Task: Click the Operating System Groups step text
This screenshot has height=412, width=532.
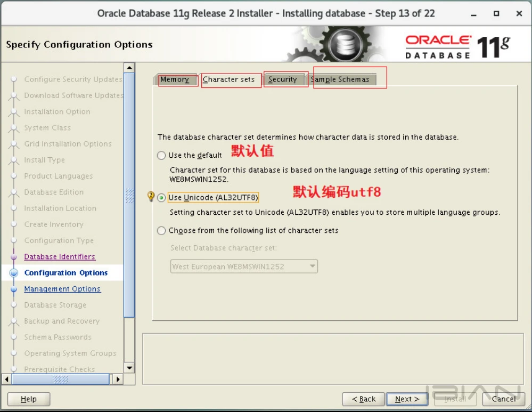Action: (x=70, y=353)
